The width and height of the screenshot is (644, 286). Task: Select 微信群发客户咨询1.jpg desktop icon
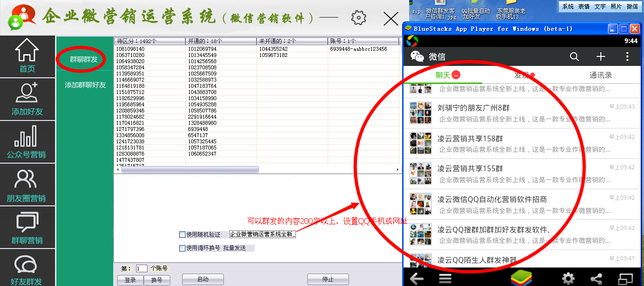coord(440,10)
